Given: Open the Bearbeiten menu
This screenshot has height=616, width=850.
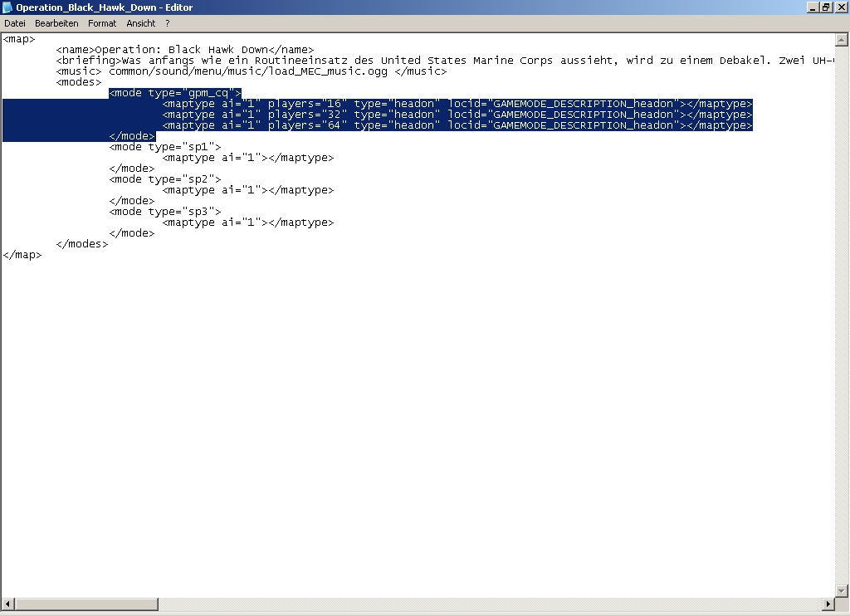Looking at the screenshot, I should (56, 23).
